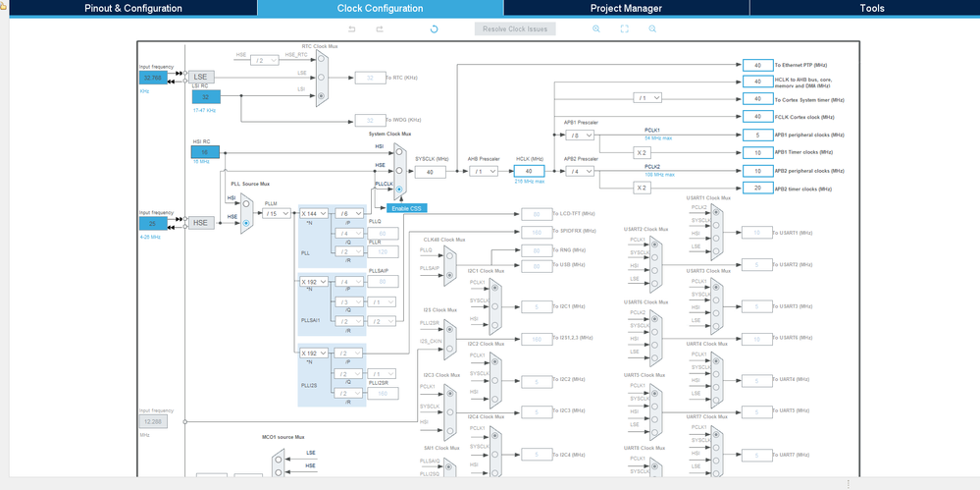Select PCLK2 in USART1 Clock Mux

click(716, 213)
